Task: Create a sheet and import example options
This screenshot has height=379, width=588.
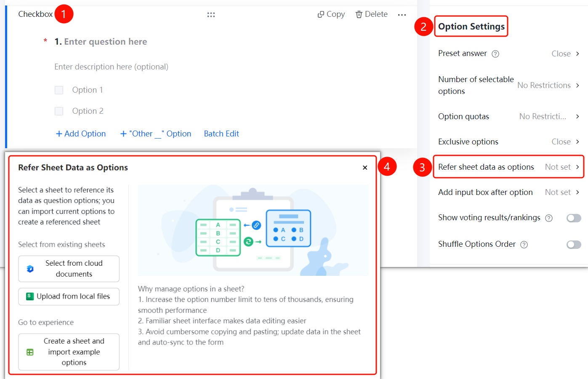Action: pyautogui.click(x=69, y=352)
